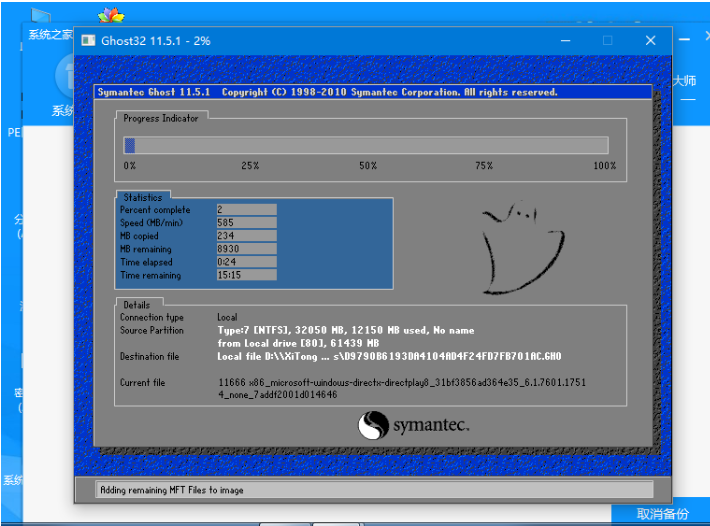Click the Symantec logo icon
The height and width of the screenshot is (526, 710).
point(372,427)
